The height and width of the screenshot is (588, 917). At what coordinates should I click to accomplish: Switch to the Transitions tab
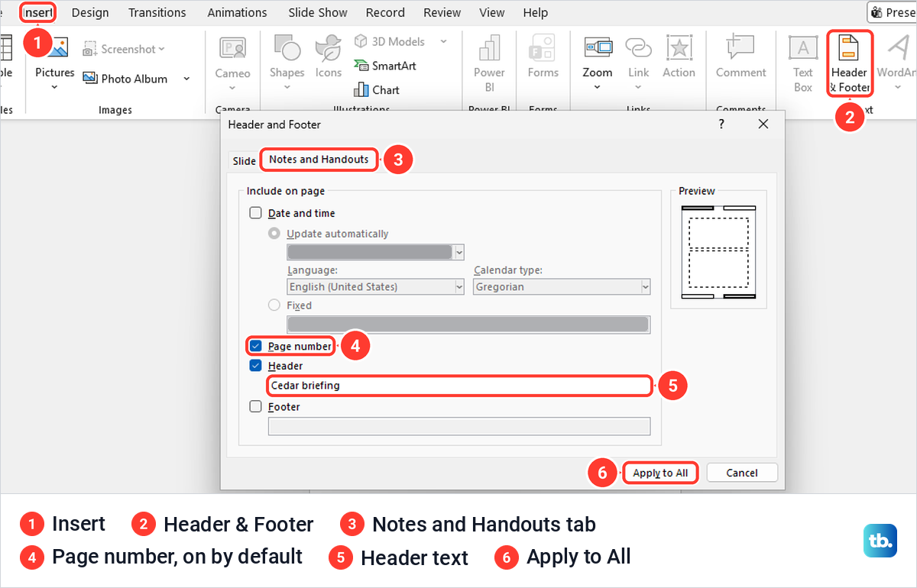(x=157, y=12)
